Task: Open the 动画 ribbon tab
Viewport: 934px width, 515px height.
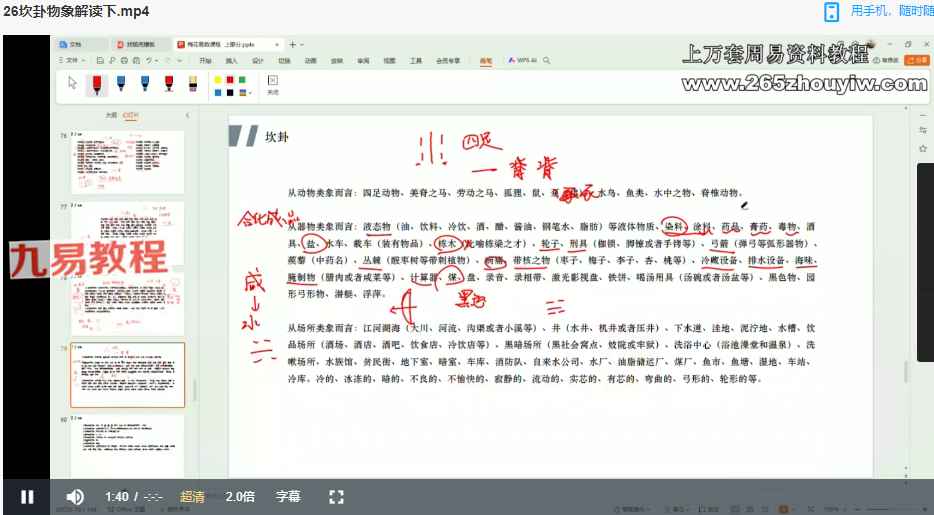Action: pos(310,61)
